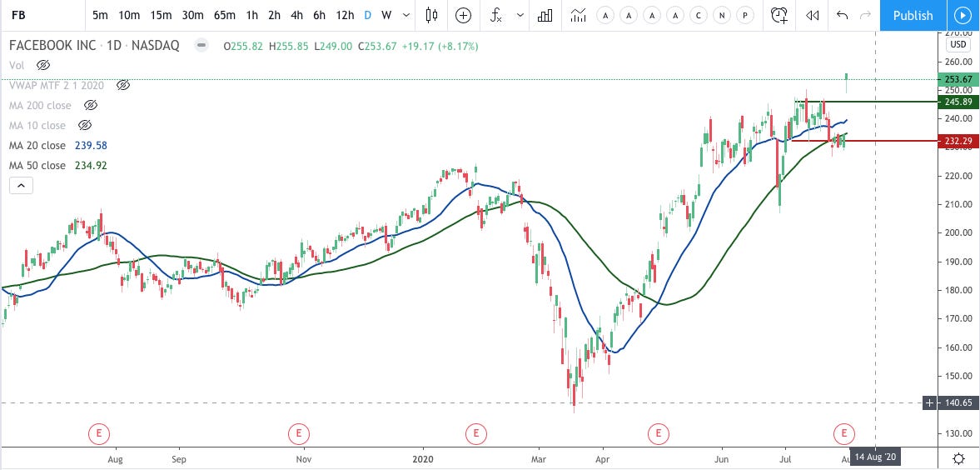Viewport: 980px width, 470px height.
Task: Select the 6h timeframe
Action: point(320,16)
